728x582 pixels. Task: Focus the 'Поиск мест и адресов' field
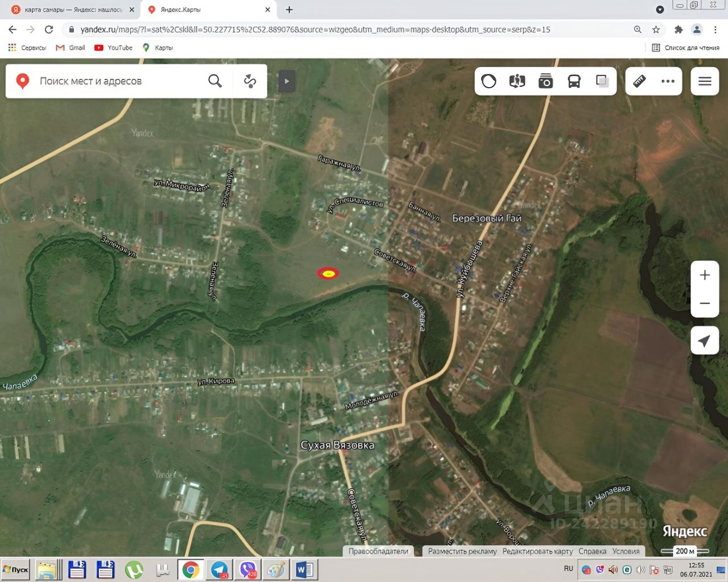pyautogui.click(x=119, y=81)
